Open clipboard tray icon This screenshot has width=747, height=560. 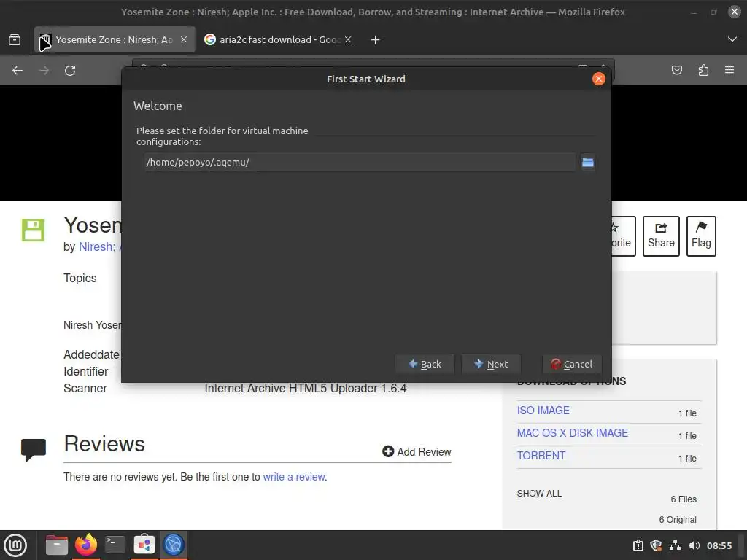click(638, 545)
